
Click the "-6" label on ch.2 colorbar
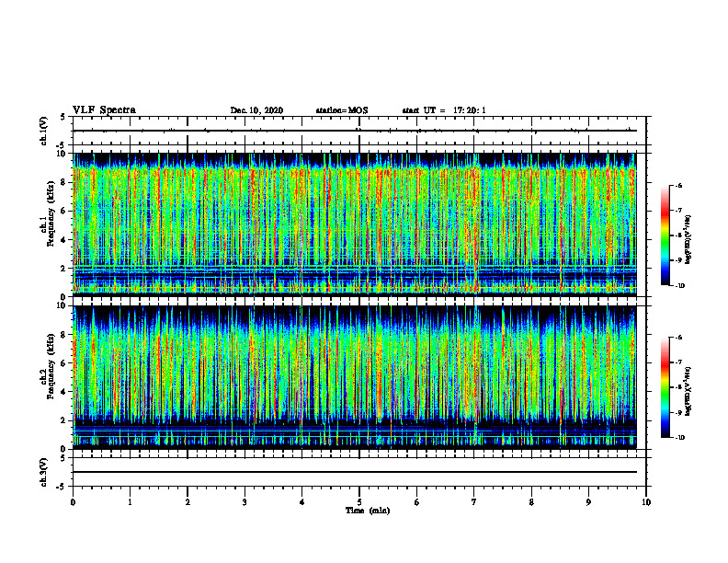point(678,338)
